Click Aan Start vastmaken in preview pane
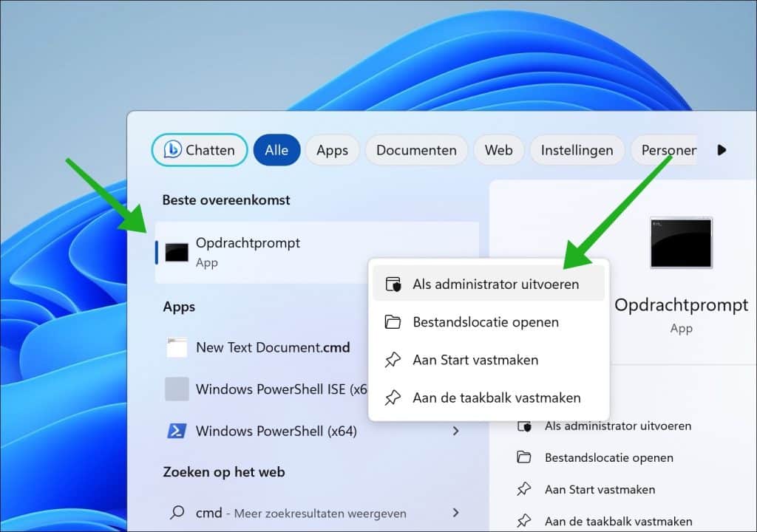This screenshot has height=532, width=757. pos(600,490)
